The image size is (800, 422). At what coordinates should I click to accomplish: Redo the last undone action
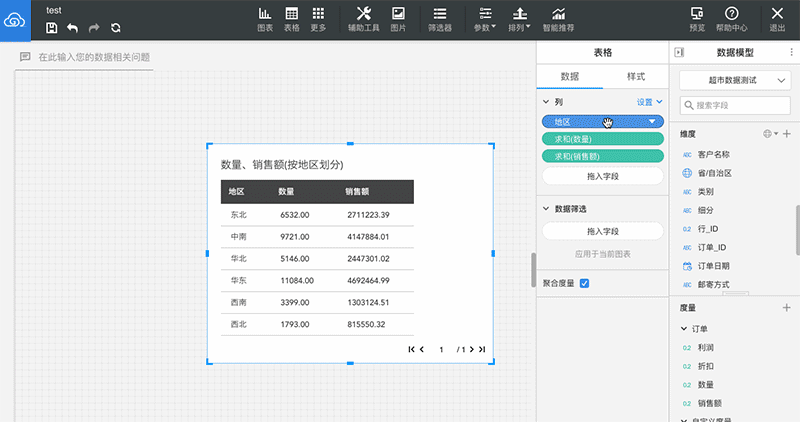pyautogui.click(x=94, y=28)
